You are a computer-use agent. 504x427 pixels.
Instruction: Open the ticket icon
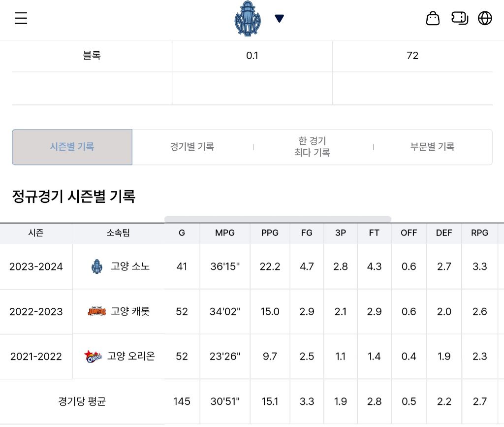pos(459,19)
